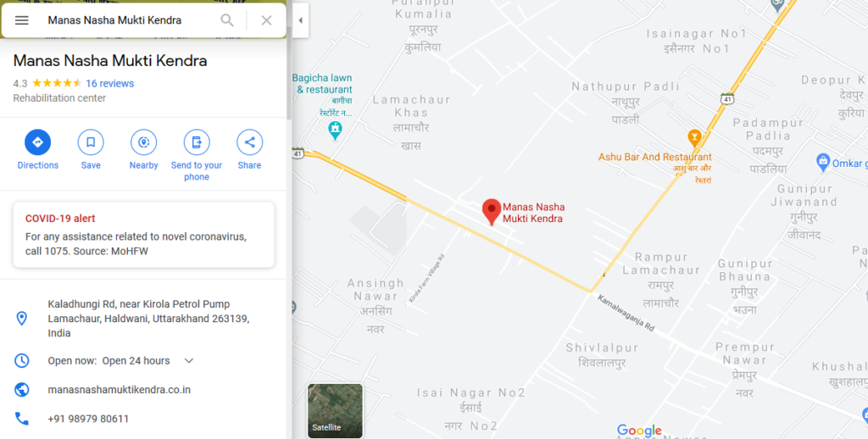Search Nearby places icon

tap(143, 142)
